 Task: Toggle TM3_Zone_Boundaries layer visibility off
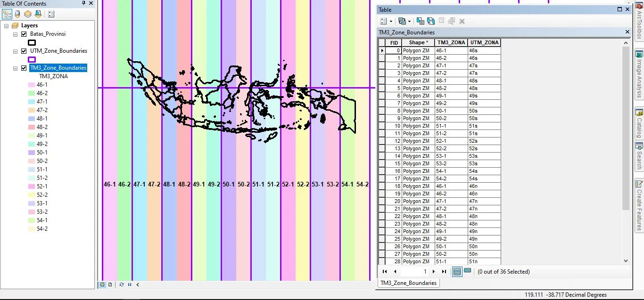pos(24,67)
